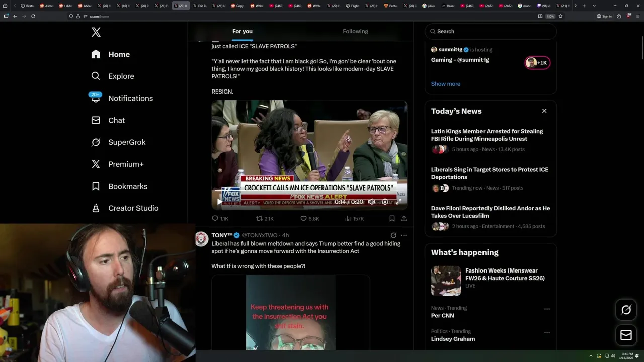Expand the video to fullscreen
This screenshot has width=644, height=362.
398,202
